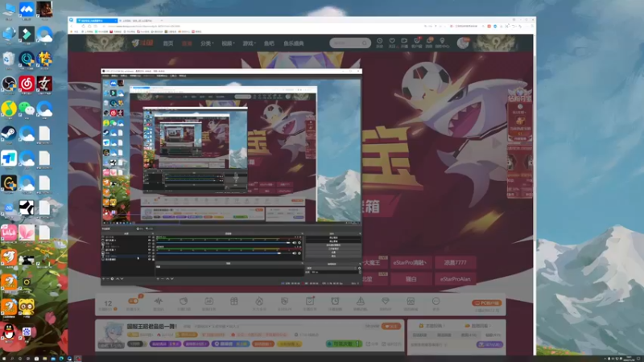The image size is (644, 362).
Task: Click the castle icon in activity bar
Action: (x=411, y=302)
